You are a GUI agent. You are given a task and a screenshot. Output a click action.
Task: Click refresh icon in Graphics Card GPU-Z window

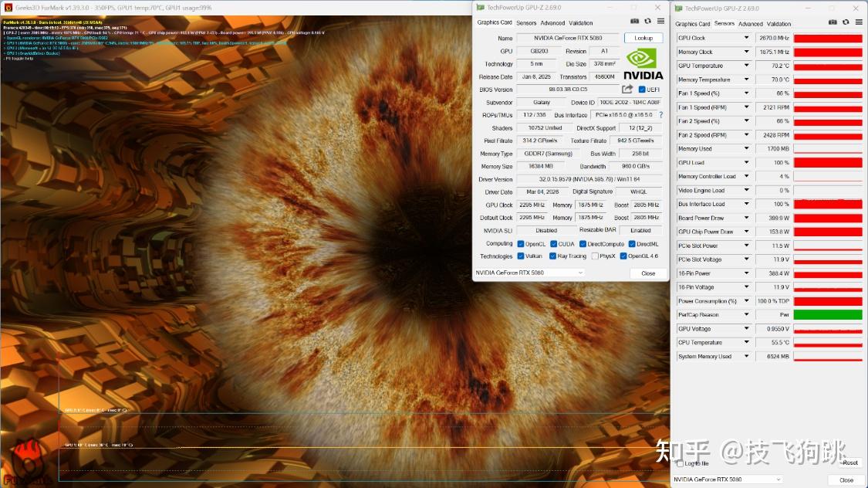point(647,22)
